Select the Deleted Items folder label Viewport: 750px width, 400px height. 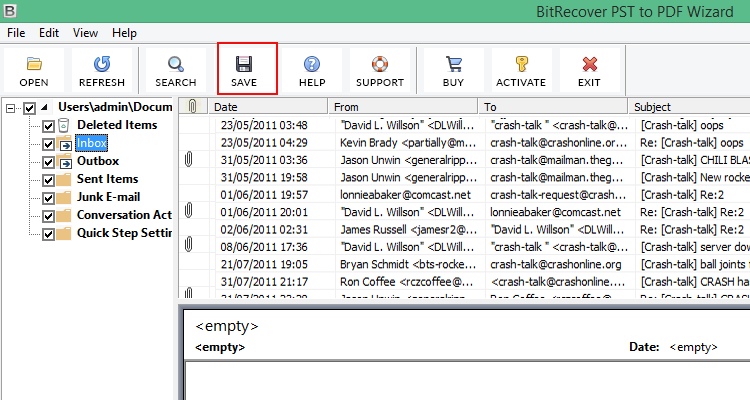click(x=117, y=125)
